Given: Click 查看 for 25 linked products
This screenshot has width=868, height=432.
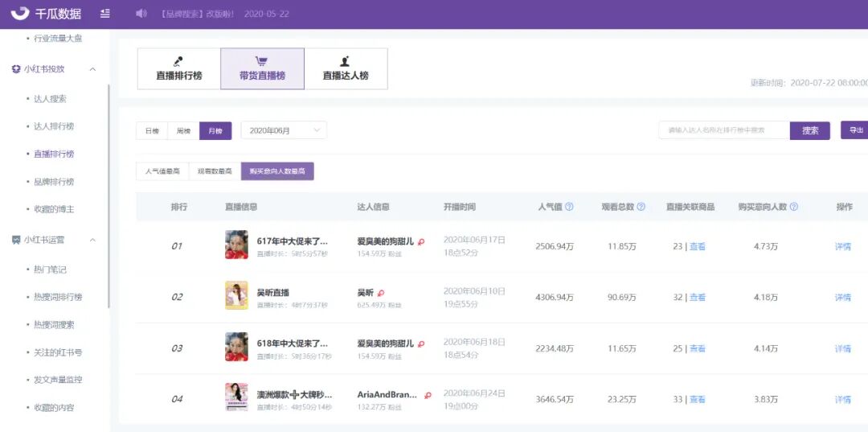Looking at the screenshot, I should (698, 348).
